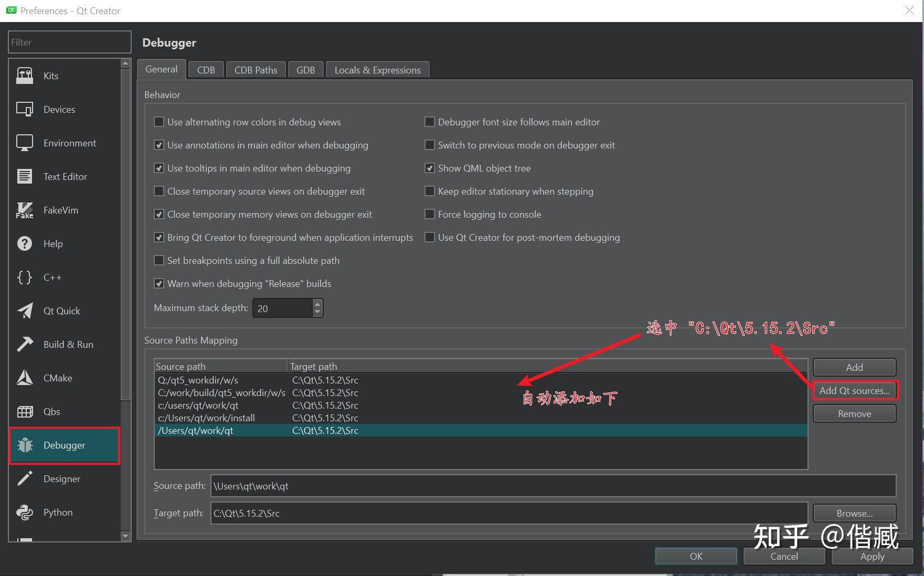Click the category list scroll-down arrow
Image resolution: width=924 pixels, height=576 pixels.
click(x=125, y=536)
